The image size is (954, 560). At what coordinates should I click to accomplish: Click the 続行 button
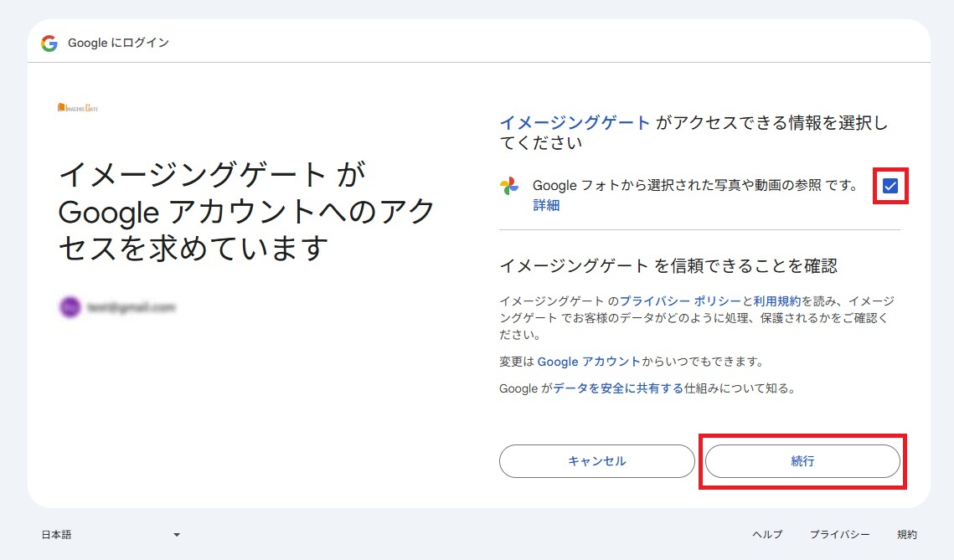[x=802, y=461]
